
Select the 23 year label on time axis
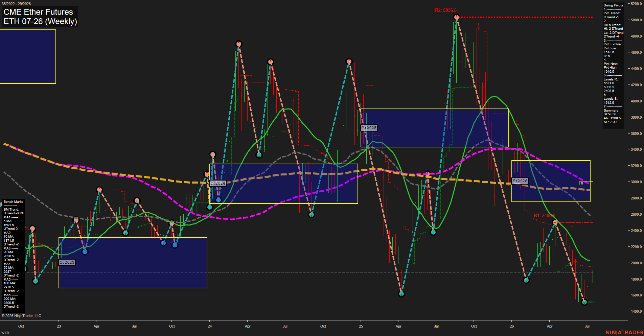tap(59, 326)
